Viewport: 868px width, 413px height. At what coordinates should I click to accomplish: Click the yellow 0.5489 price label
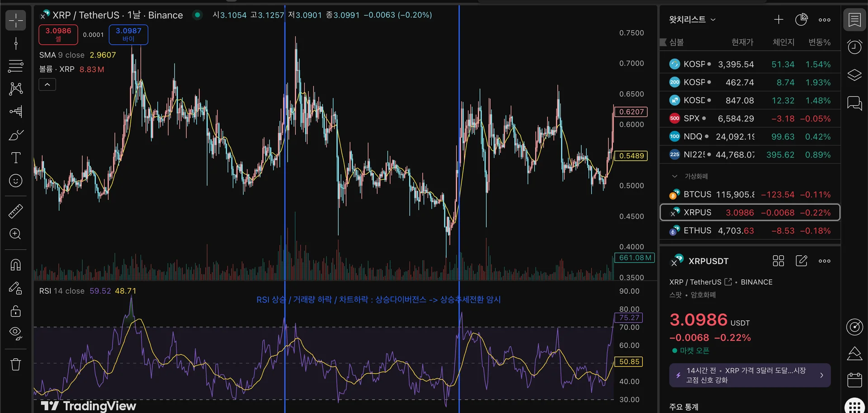(631, 156)
